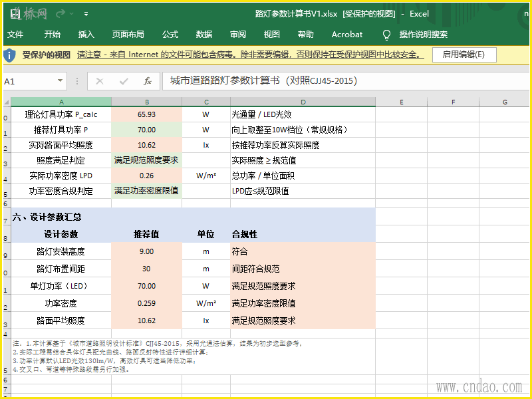
Task: Click inside the formula bar text
Action: coord(263,80)
